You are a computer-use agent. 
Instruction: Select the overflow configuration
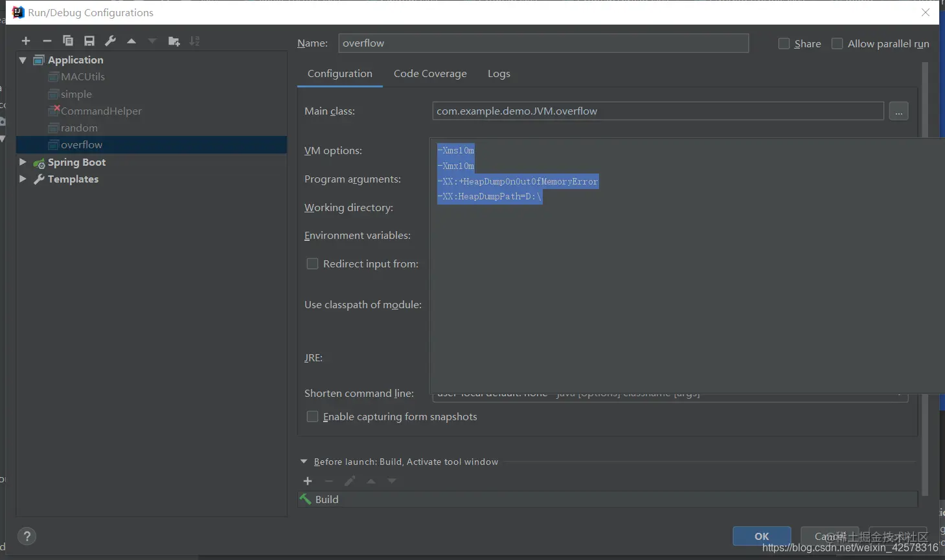[152, 144]
